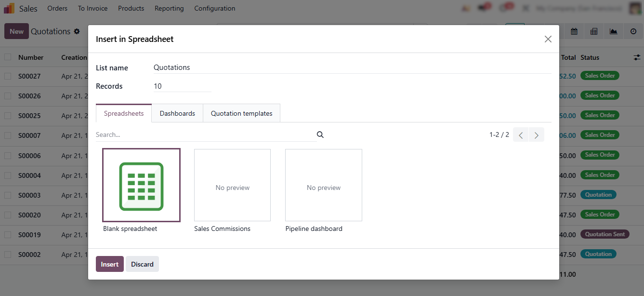The height and width of the screenshot is (296, 644).
Task: Click the Sales app logo icon
Action: 9,8
